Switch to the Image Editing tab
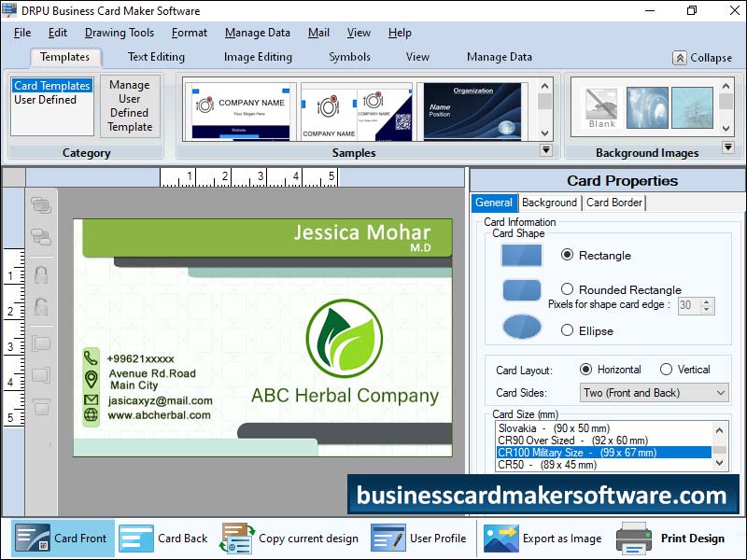The image size is (747, 560). pos(258,57)
